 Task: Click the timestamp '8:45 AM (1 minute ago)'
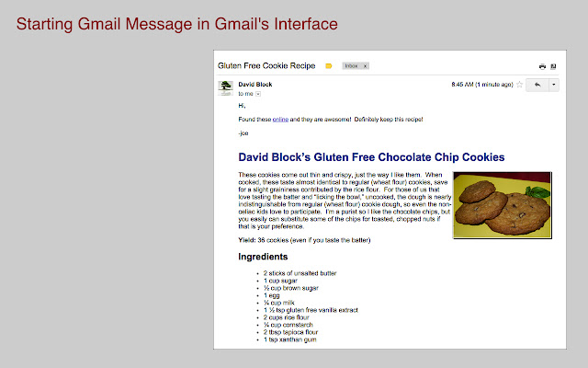(482, 85)
